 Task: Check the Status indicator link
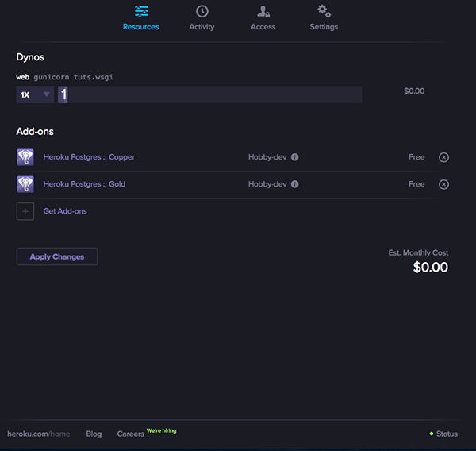443,434
